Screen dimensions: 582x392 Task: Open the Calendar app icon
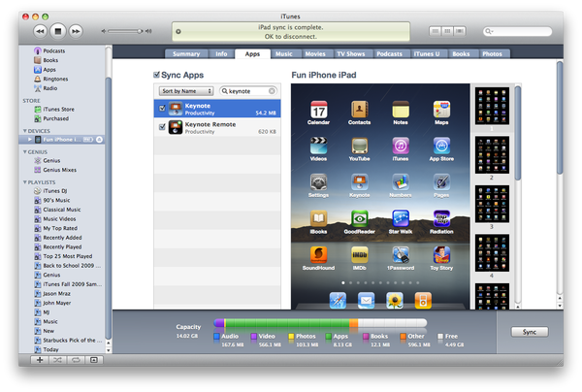coord(318,110)
